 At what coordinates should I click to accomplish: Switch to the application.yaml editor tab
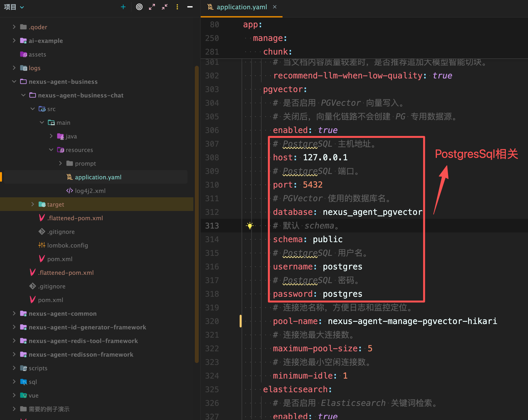[x=241, y=7]
